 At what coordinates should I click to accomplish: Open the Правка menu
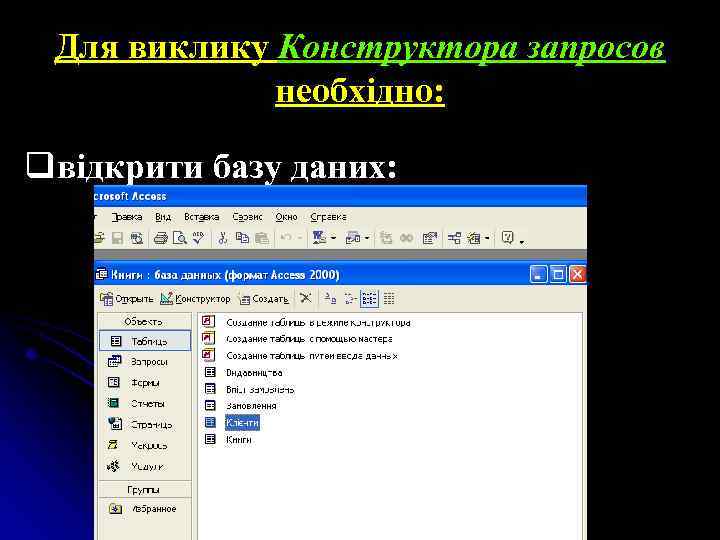[127, 217]
